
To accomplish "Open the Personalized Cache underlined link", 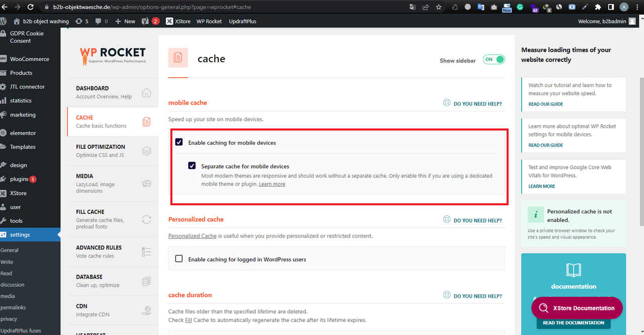I will (x=192, y=236).
